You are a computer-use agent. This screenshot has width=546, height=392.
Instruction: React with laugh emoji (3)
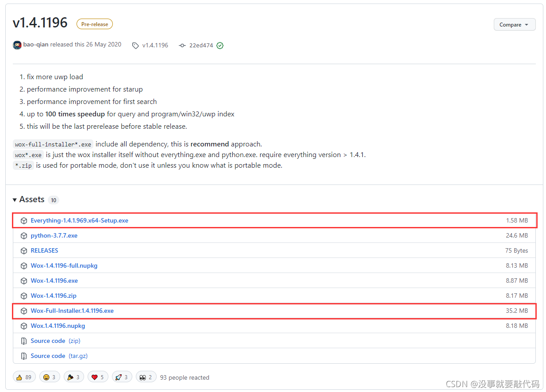click(x=50, y=377)
